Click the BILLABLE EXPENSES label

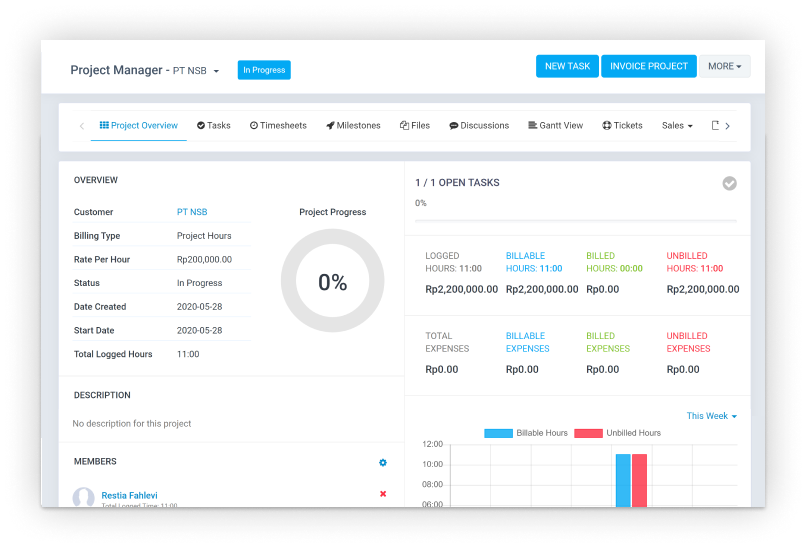tap(527, 342)
